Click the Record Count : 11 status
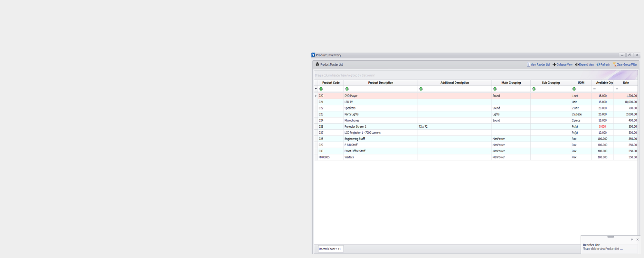 (330, 249)
